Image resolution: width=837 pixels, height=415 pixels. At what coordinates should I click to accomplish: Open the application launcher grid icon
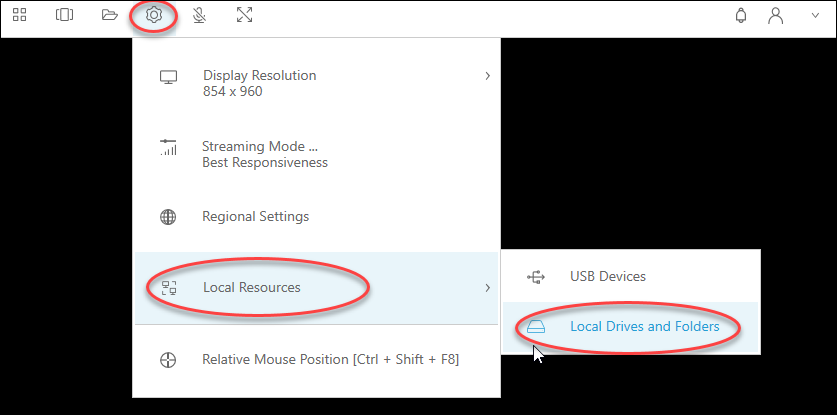(x=20, y=16)
